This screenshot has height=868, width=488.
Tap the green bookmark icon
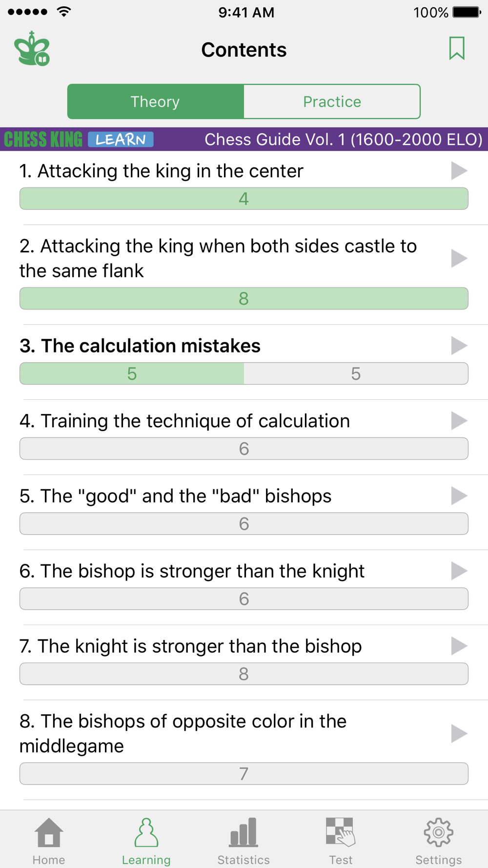pyautogui.click(x=457, y=48)
